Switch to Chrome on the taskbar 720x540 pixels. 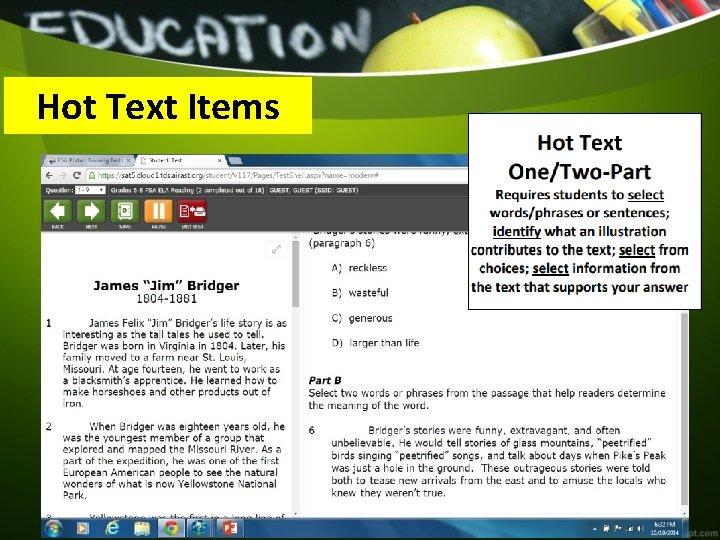pos(172,529)
